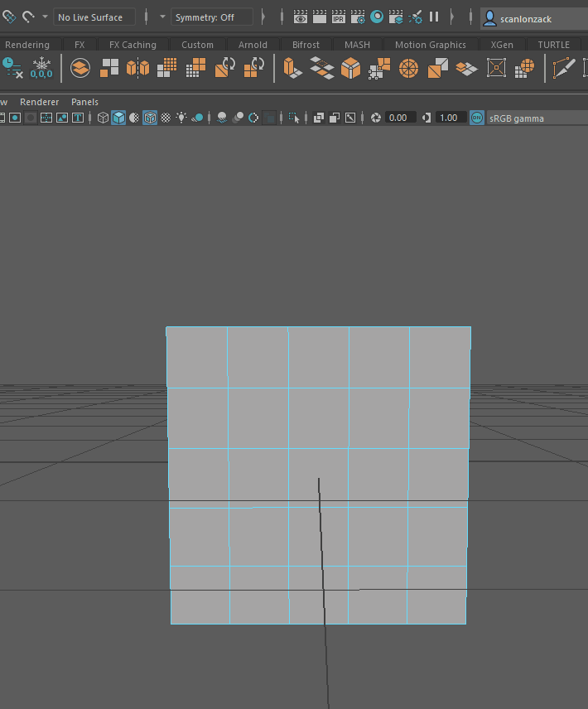
Task: Open the scanlonzack account menu
Action: (x=534, y=18)
